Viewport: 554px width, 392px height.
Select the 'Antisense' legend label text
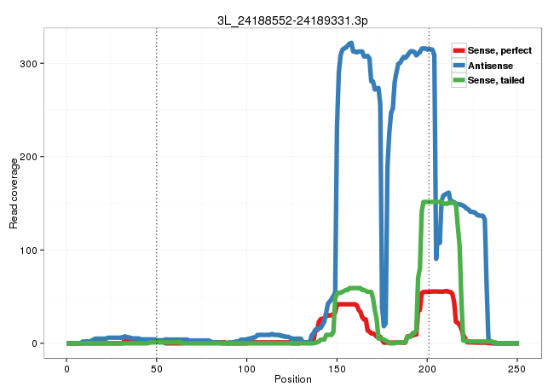pyautogui.click(x=489, y=65)
